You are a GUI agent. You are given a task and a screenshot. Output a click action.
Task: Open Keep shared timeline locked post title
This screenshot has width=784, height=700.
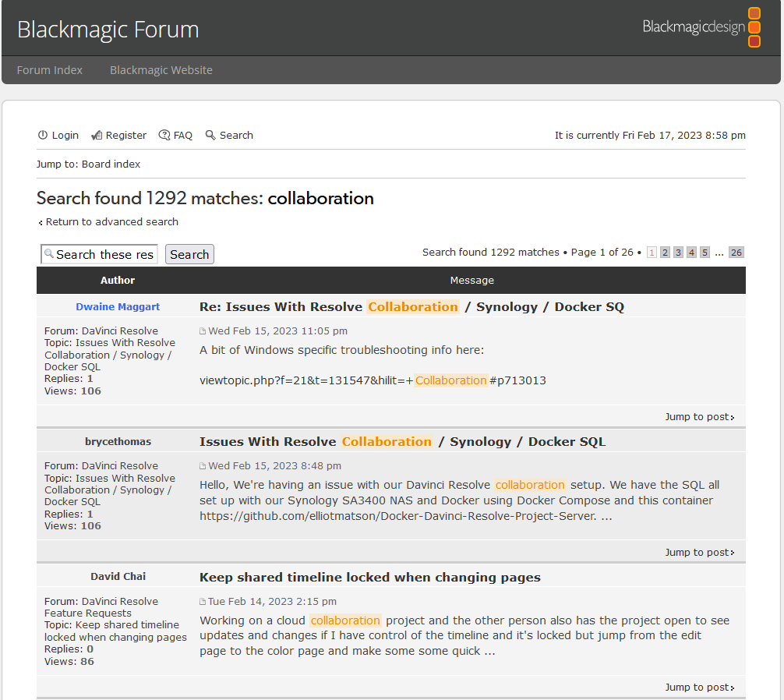tap(370, 578)
